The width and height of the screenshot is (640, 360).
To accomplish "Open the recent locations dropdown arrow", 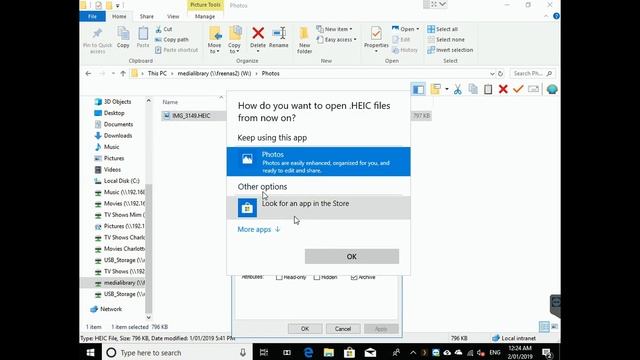I will click(113, 73).
